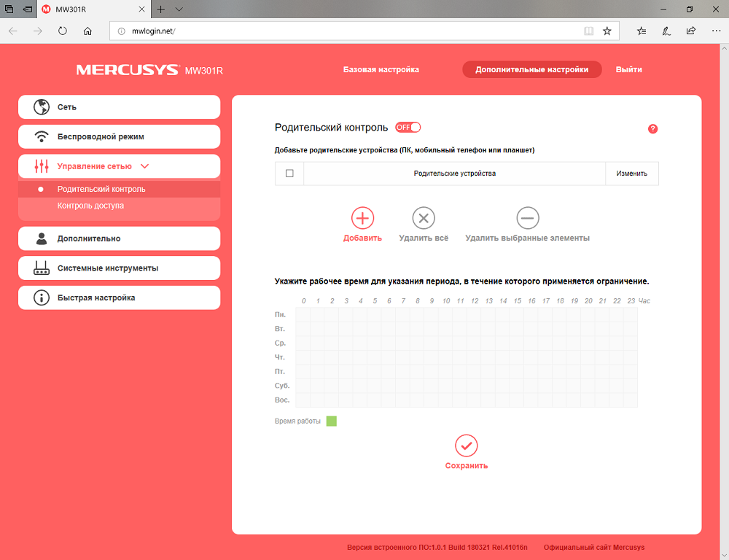Click the router icon for Системные инструменты
This screenshot has width=729, height=560.
point(42,268)
